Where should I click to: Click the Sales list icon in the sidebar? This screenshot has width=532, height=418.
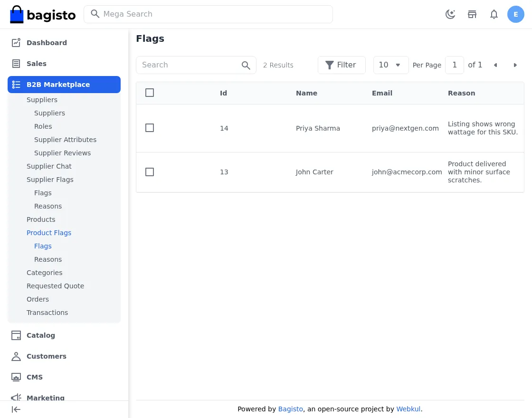click(16, 64)
